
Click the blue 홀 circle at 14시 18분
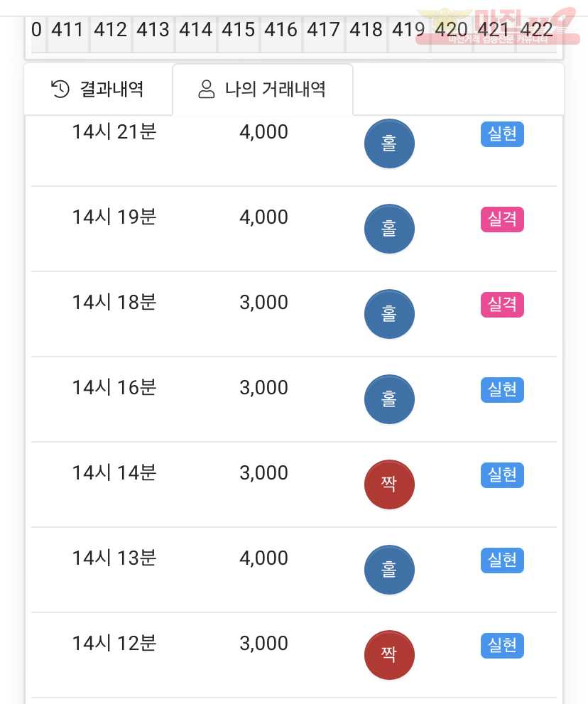(389, 314)
